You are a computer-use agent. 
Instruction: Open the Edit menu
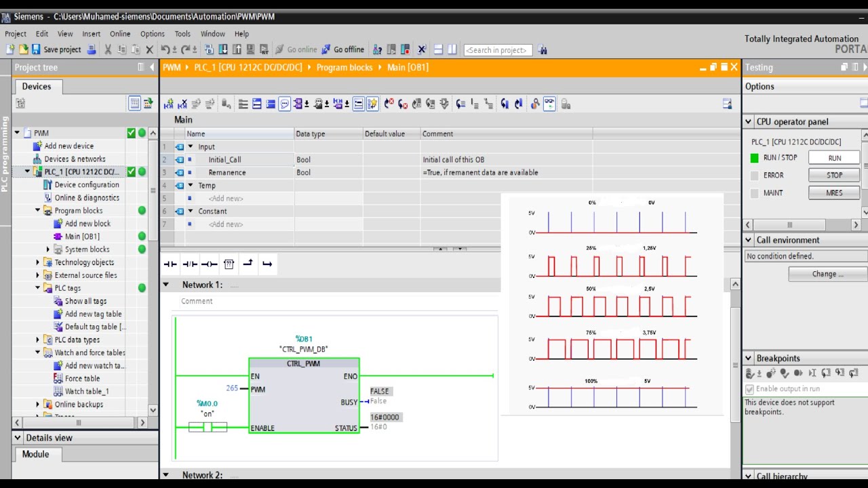pyautogui.click(x=42, y=33)
